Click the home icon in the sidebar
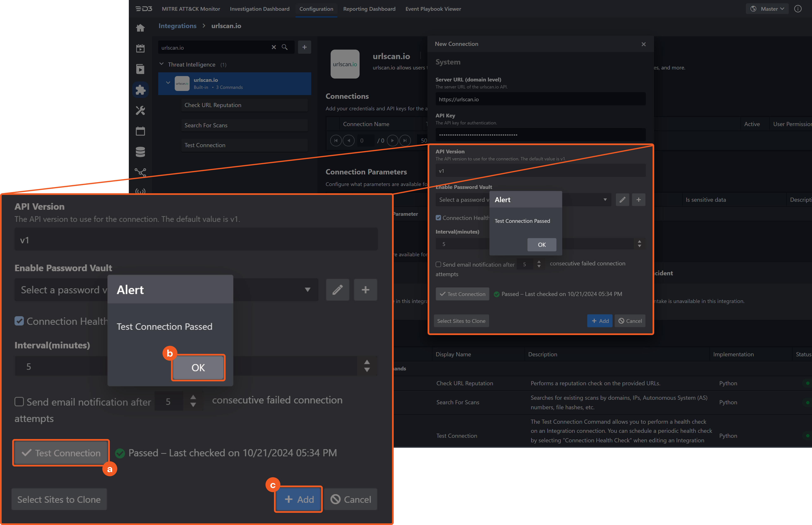812x525 pixels. pos(140,28)
